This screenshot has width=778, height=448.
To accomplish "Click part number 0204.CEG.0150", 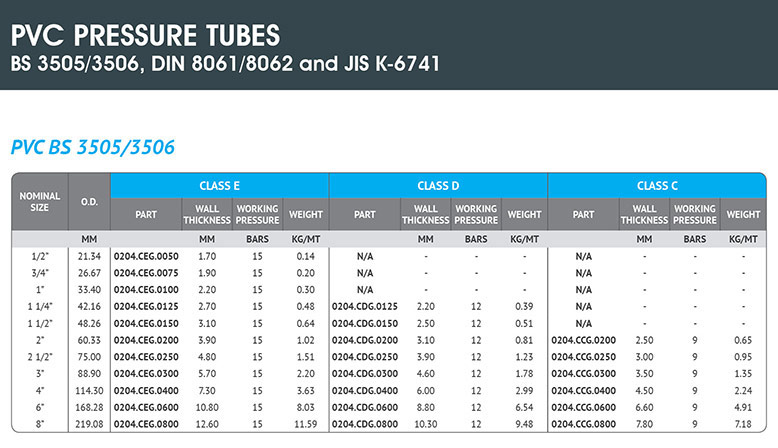I will click(x=146, y=323).
